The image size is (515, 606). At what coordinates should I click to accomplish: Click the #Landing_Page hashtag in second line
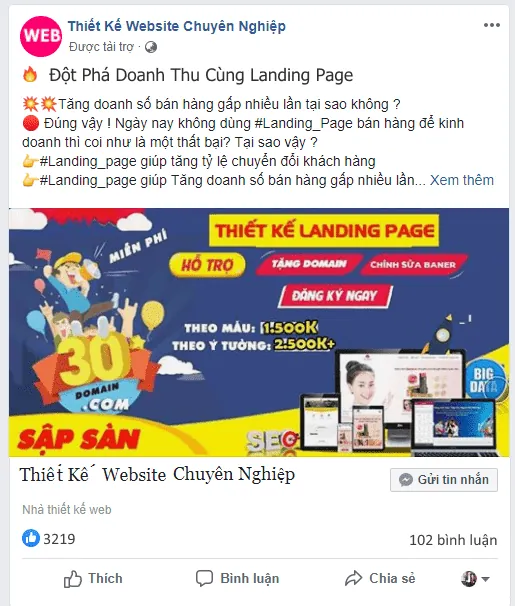[303, 123]
